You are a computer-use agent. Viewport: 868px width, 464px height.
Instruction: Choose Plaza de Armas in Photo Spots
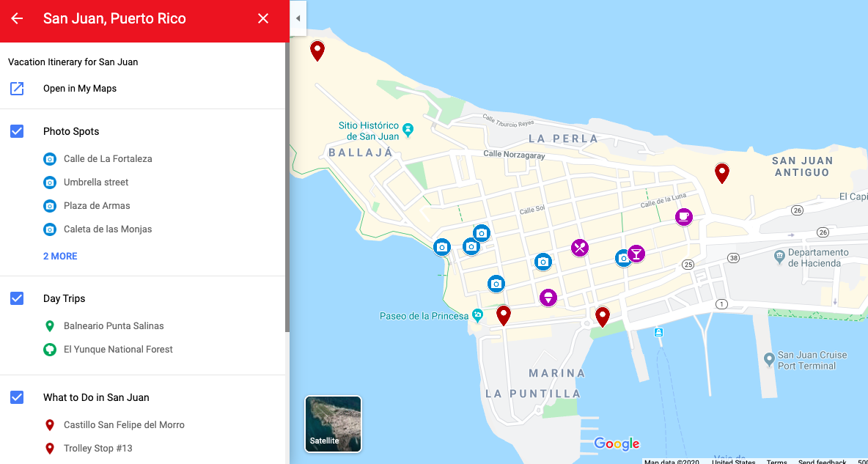[97, 205]
